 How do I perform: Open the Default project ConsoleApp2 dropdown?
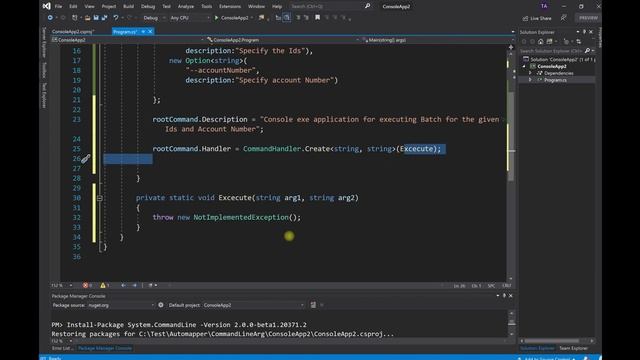[x=254, y=305]
